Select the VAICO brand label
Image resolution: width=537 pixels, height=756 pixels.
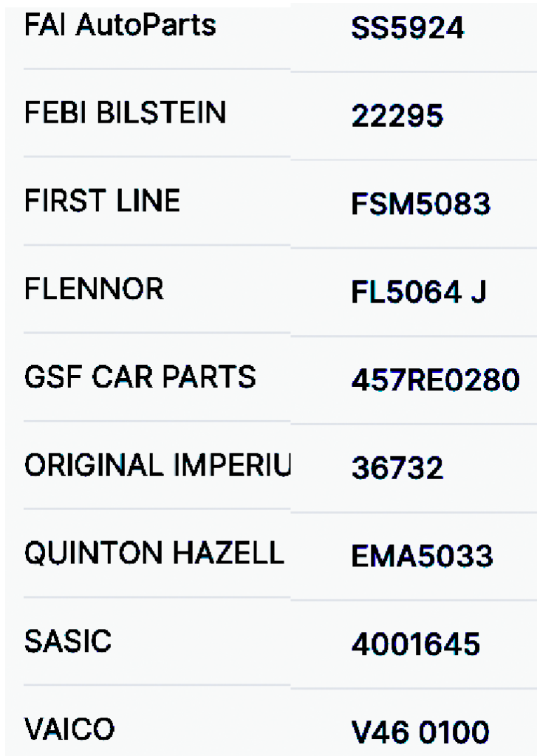69,729
